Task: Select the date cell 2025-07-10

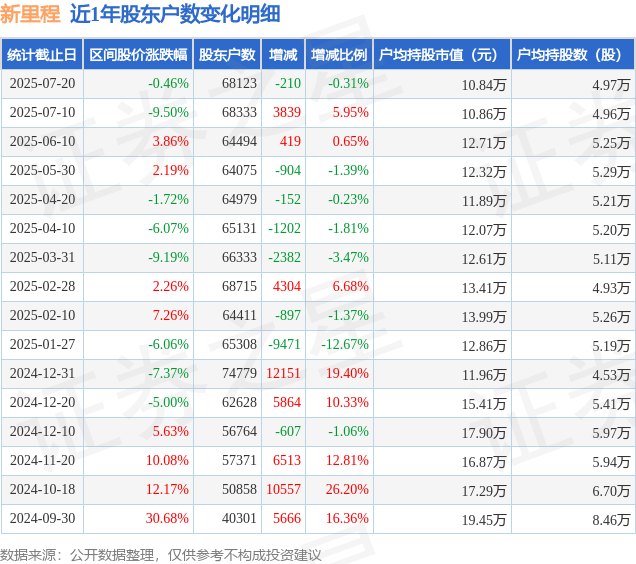Action: click(43, 112)
